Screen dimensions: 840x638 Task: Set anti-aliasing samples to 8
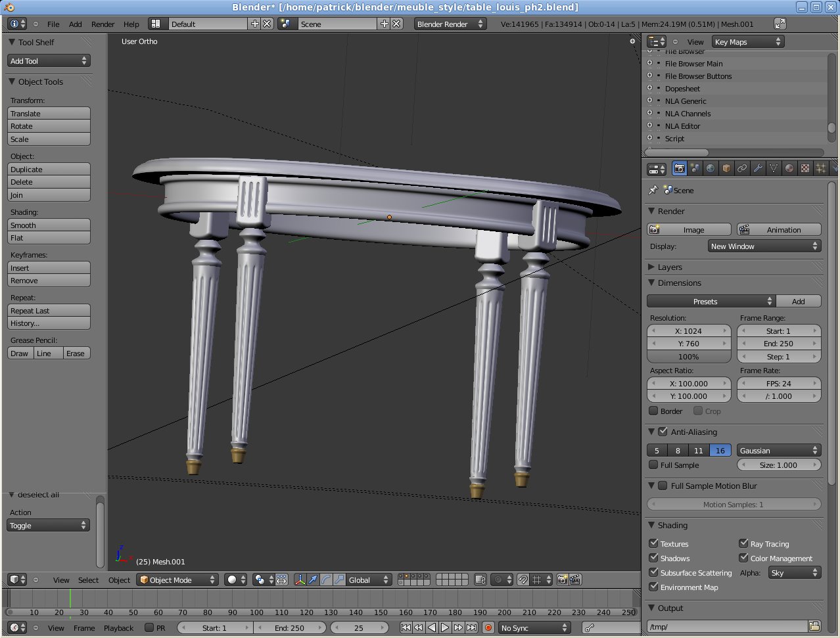point(677,450)
